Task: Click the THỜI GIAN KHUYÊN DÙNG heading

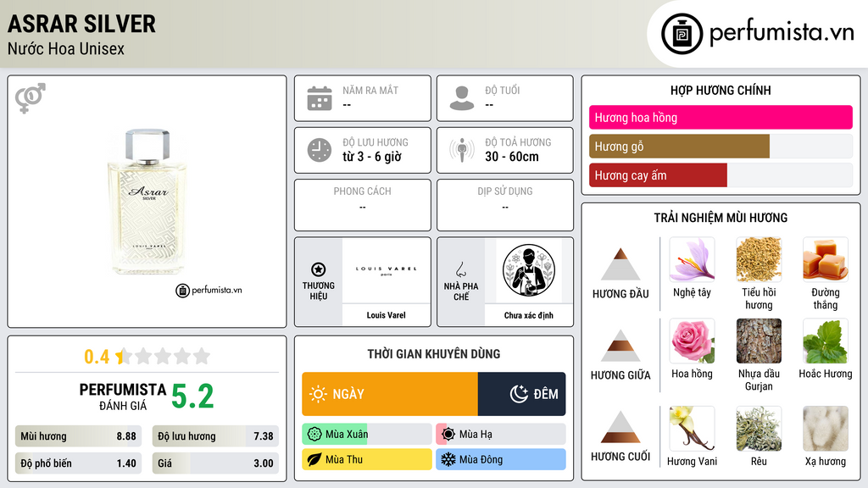Action: click(x=434, y=353)
